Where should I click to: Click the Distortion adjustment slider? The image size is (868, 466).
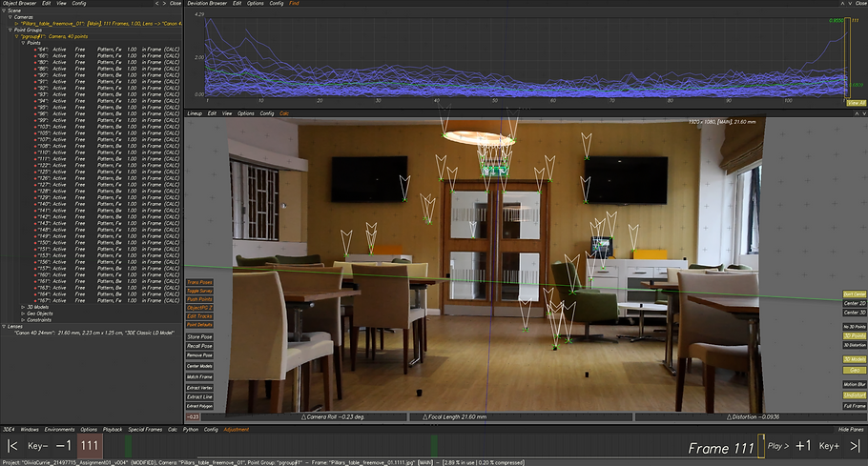(752, 416)
